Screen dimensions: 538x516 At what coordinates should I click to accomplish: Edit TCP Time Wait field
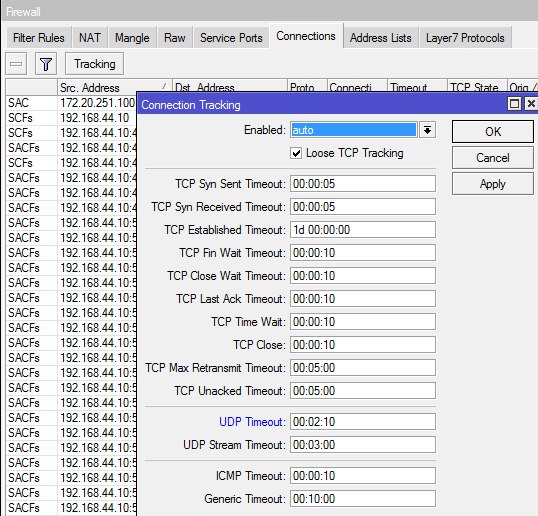click(363, 322)
